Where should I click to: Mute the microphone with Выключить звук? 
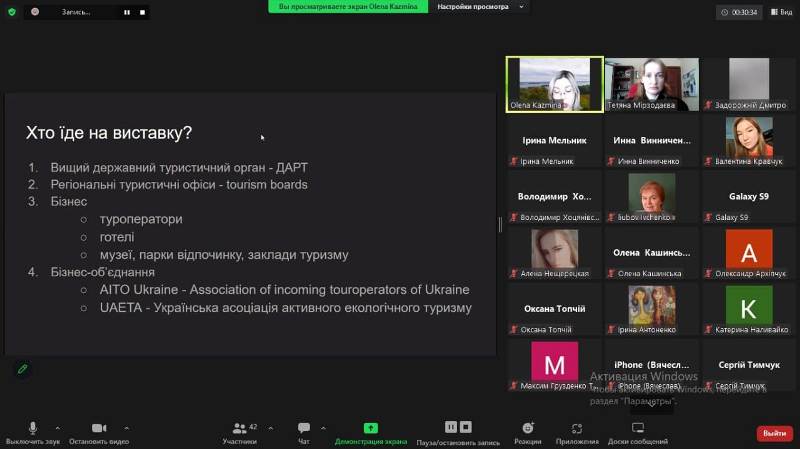(33, 433)
